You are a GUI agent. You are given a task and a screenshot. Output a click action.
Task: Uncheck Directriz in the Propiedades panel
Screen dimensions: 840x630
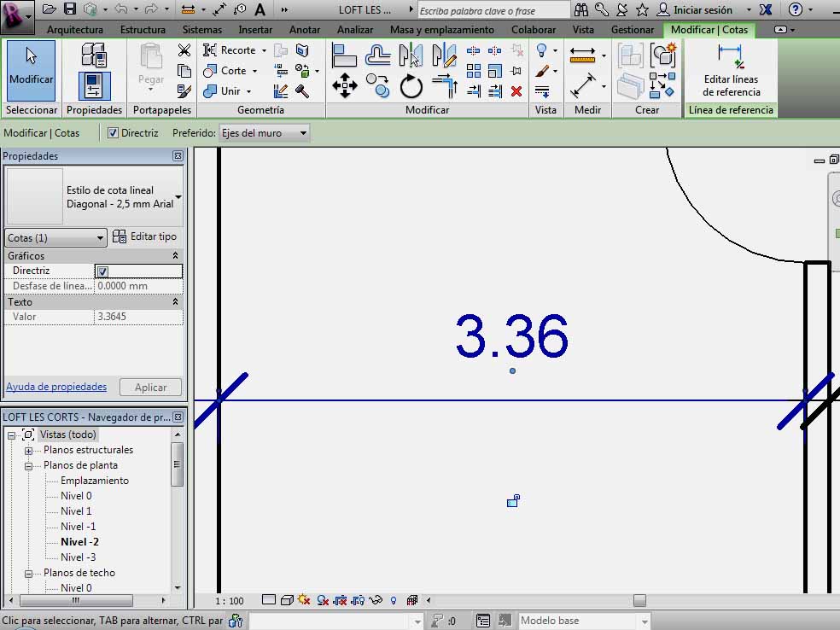click(103, 271)
